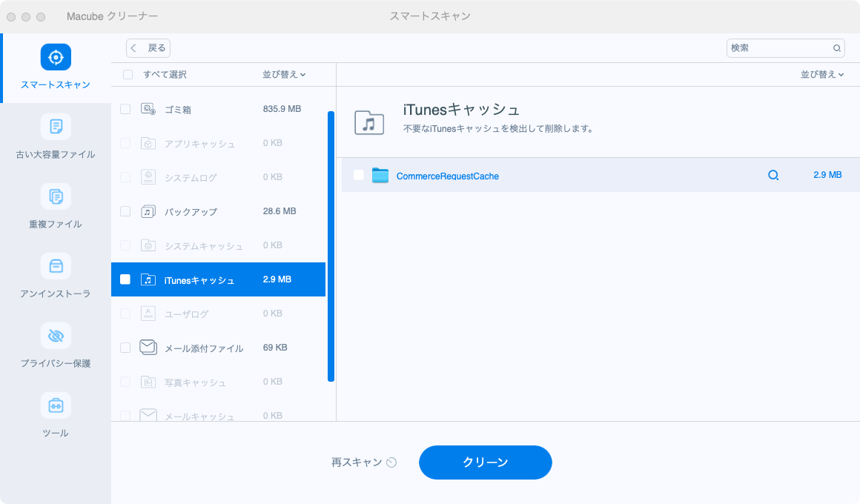Screen dimensions: 860x504
Task: Focus the 検索 search field
Action: click(x=785, y=48)
